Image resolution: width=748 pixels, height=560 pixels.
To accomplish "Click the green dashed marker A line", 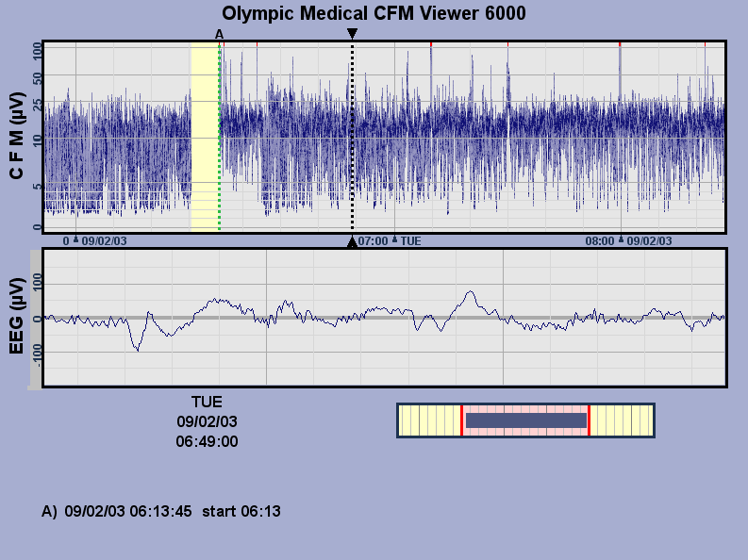I will [x=220, y=137].
